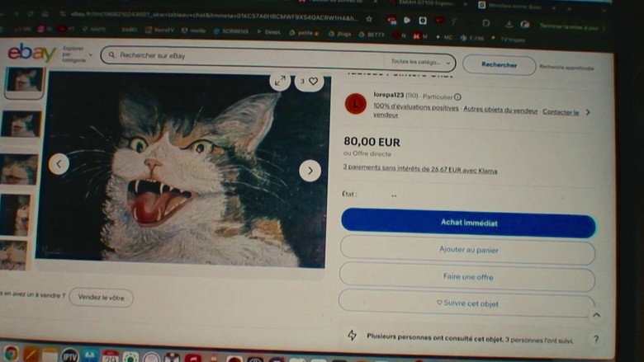The width and height of the screenshot is (644, 362).
Task: Open the SCRIBENS bookmark
Action: (x=231, y=31)
